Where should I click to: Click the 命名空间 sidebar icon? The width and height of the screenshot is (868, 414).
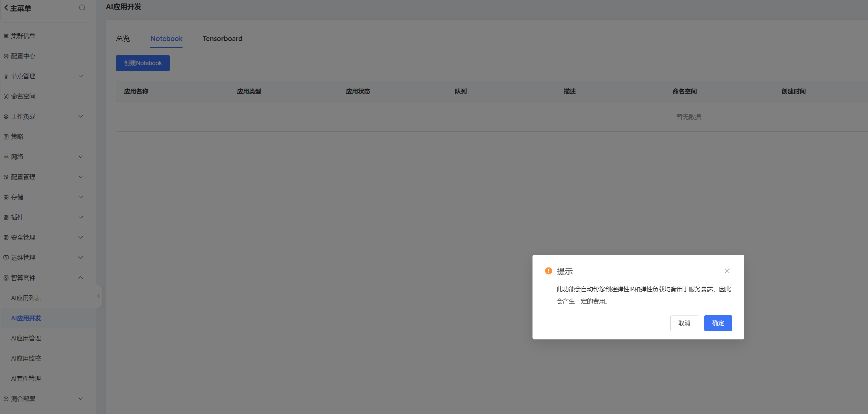[6, 96]
